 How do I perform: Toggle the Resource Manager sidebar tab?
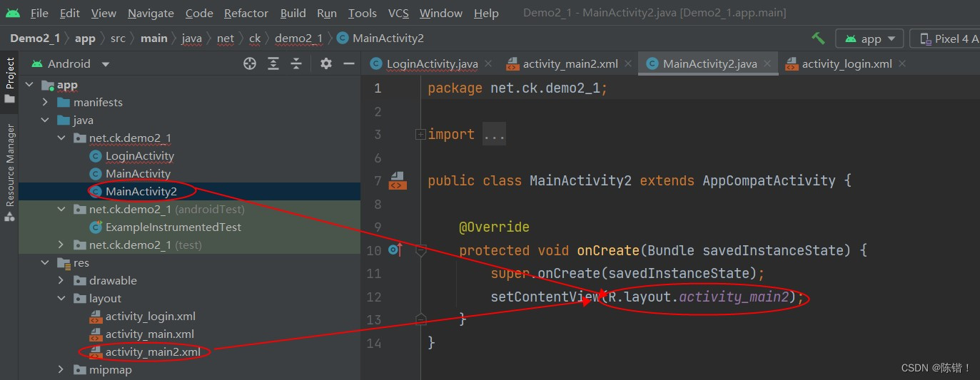point(9,173)
